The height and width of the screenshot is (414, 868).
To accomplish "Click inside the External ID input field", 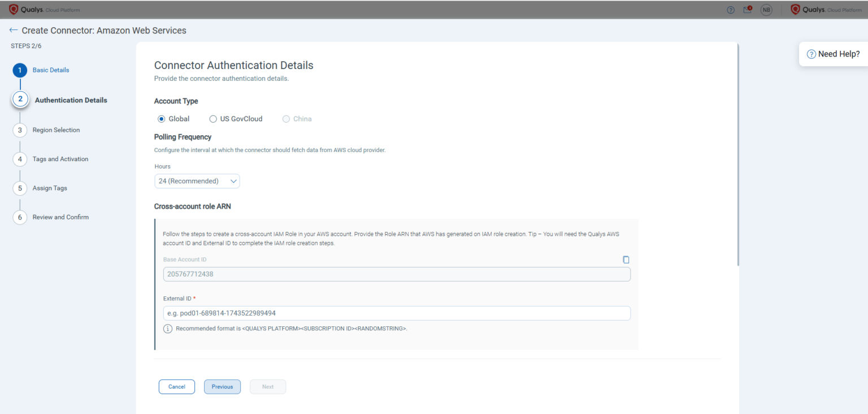I will click(396, 313).
